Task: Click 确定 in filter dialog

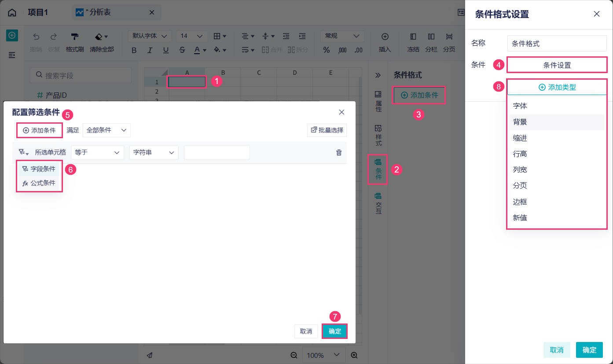Action: (x=335, y=331)
